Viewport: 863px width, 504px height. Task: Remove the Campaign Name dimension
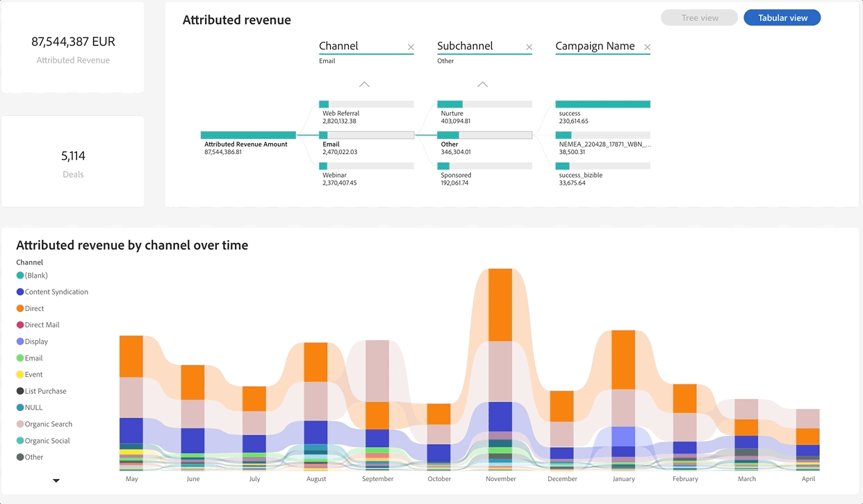(x=647, y=47)
